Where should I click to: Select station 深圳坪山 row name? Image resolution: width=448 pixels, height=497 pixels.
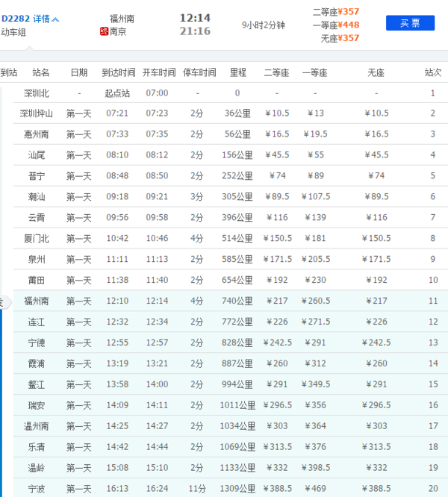[x=36, y=113]
